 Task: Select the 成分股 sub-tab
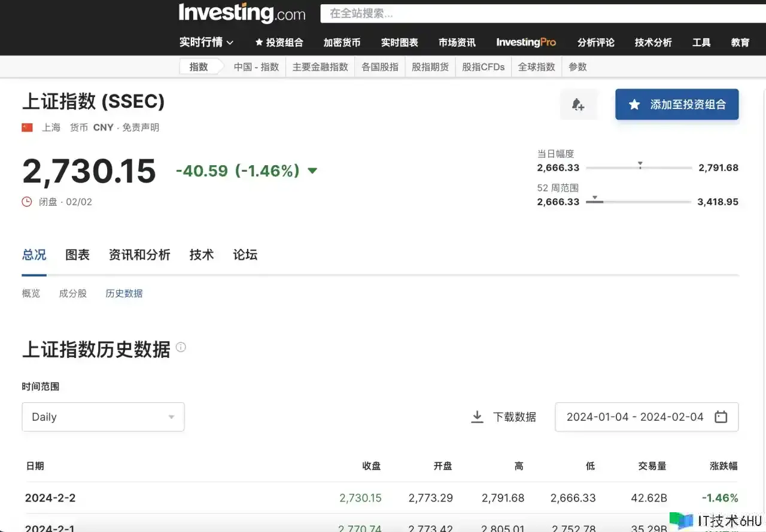coord(72,293)
